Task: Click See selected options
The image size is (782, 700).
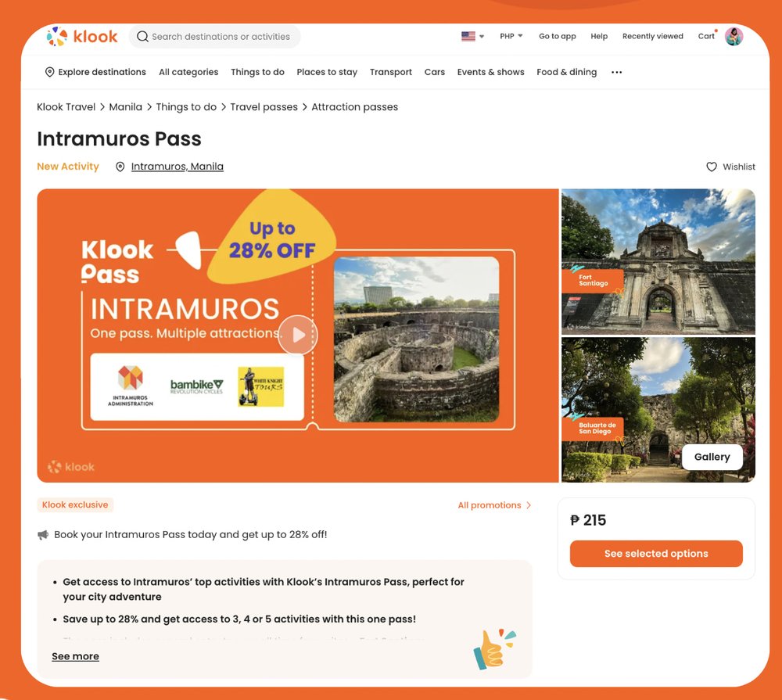Action: point(656,553)
